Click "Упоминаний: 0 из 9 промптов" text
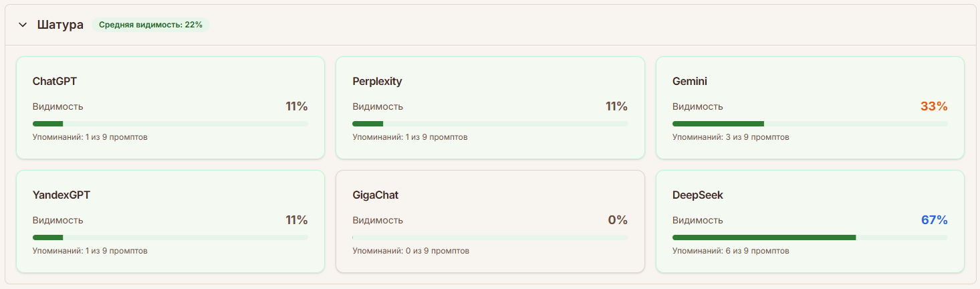The image size is (980, 289). tap(410, 251)
